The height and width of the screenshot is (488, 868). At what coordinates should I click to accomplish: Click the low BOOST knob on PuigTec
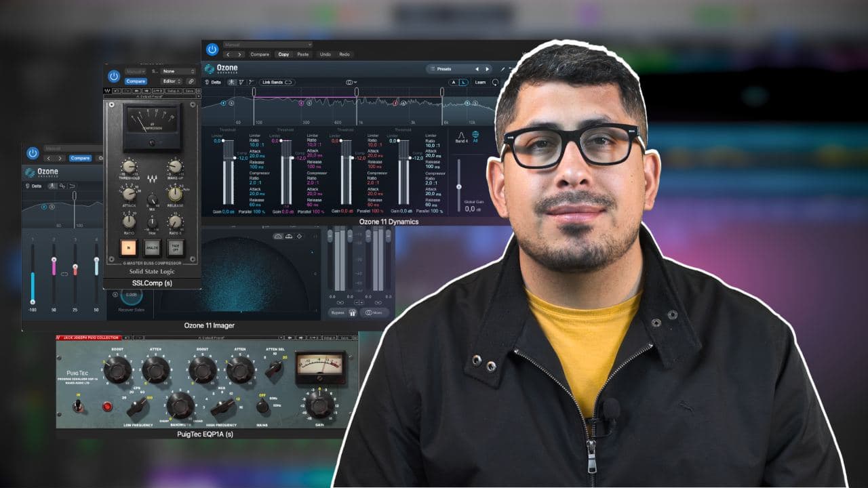pos(117,370)
